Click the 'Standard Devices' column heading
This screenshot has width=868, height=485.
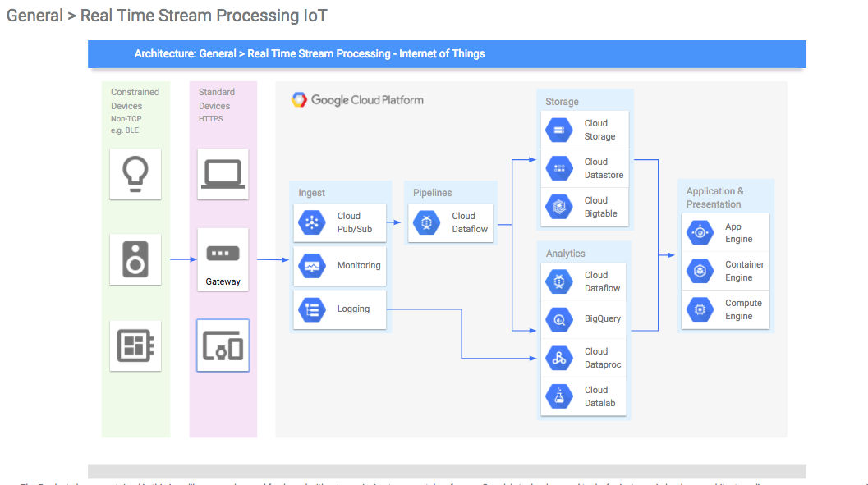click(217, 99)
